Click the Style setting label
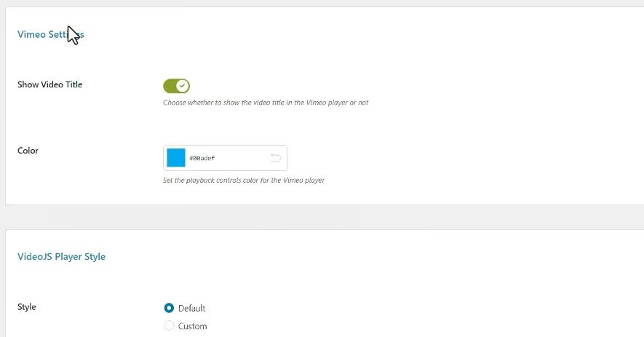 27,307
